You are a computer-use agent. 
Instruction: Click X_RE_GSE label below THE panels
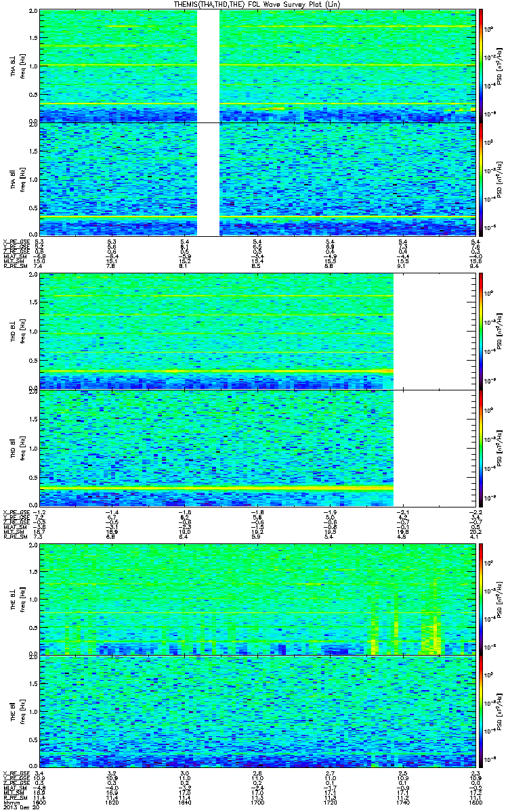coord(16,774)
